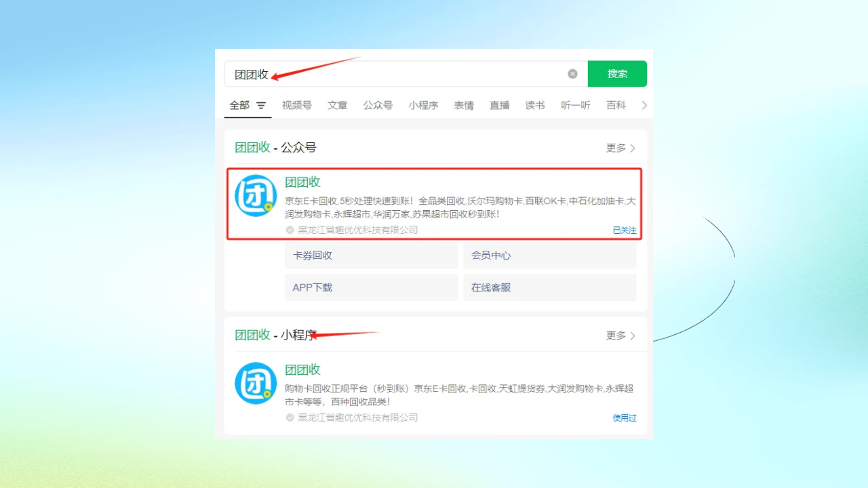Image resolution: width=868 pixels, height=488 pixels.
Task: Open the 会员中心 menu button
Action: [x=550, y=256]
